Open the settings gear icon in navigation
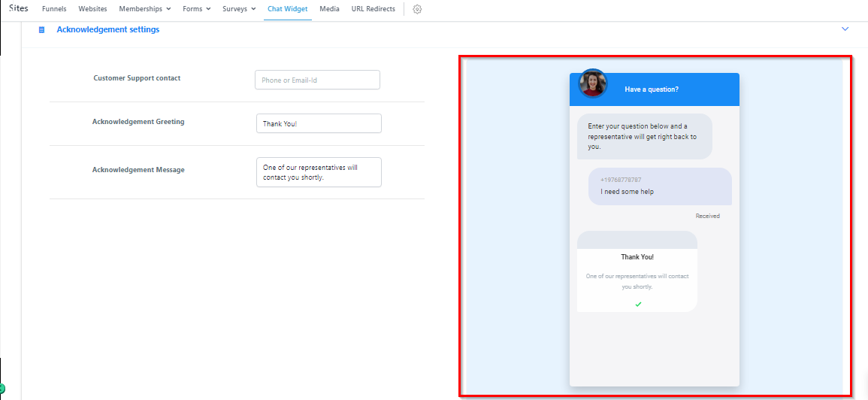The image size is (868, 400). 417,9
